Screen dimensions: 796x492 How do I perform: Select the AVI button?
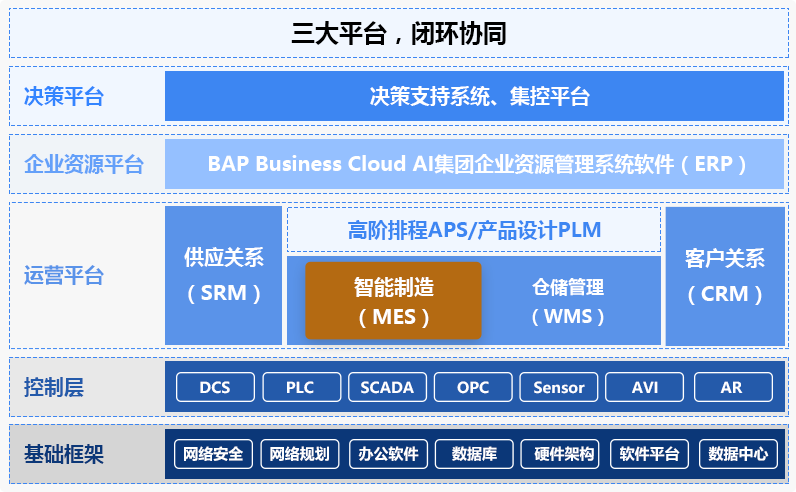645,387
